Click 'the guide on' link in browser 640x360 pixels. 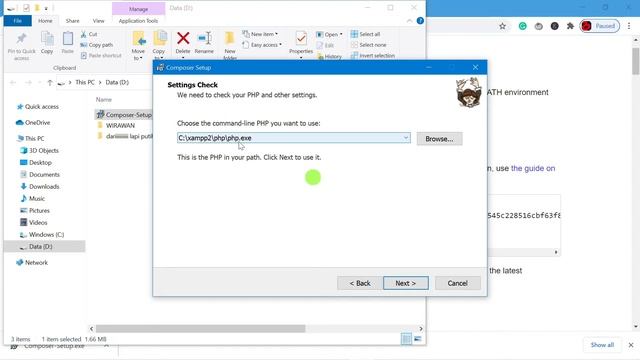[533, 169]
